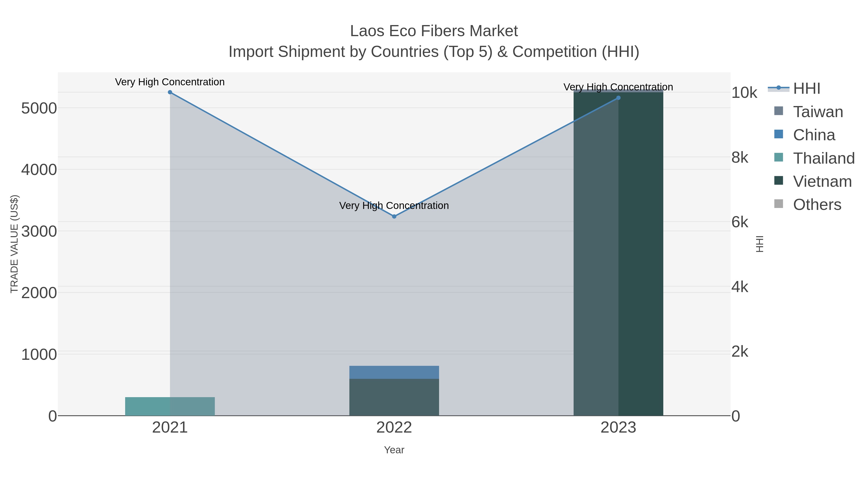
Task: Click the 'Very High Concentration' label above 2023
Action: (x=618, y=87)
